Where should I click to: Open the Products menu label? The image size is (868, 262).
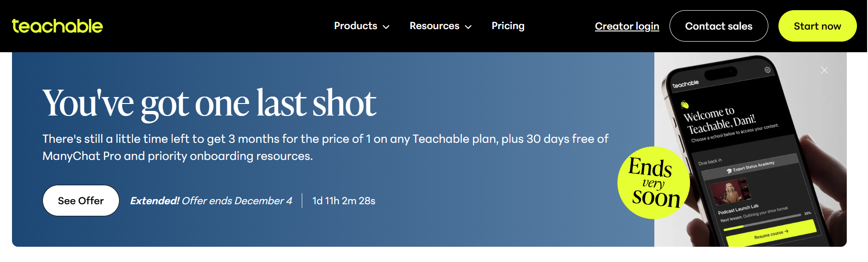point(355,26)
